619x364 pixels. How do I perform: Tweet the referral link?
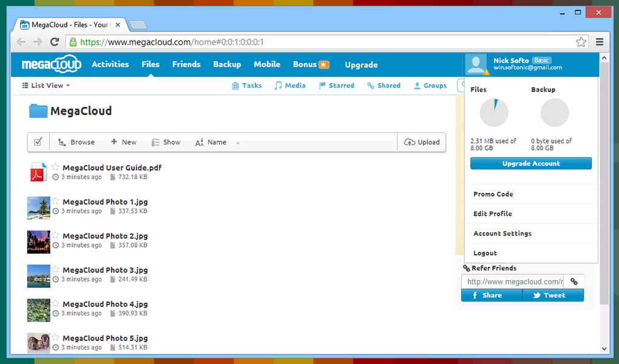click(553, 295)
